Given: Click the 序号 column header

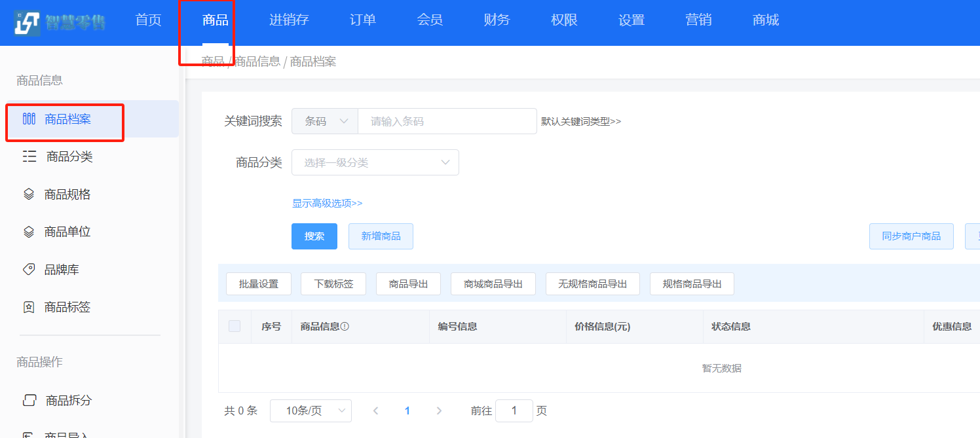Looking at the screenshot, I should (271, 326).
